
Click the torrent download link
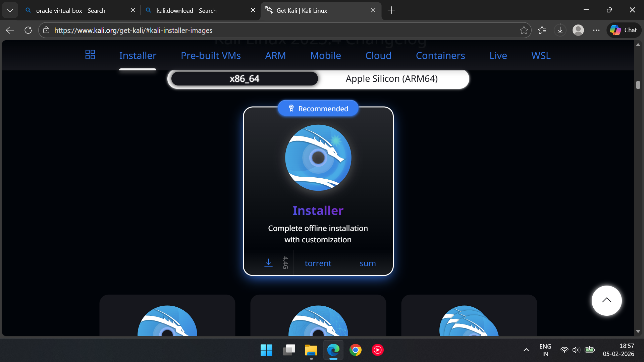coord(318,263)
